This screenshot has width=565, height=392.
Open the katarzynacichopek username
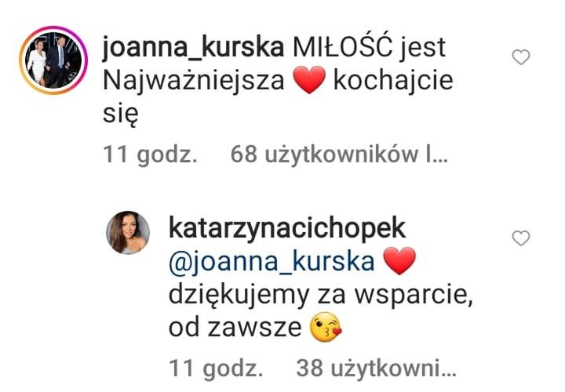(x=287, y=228)
